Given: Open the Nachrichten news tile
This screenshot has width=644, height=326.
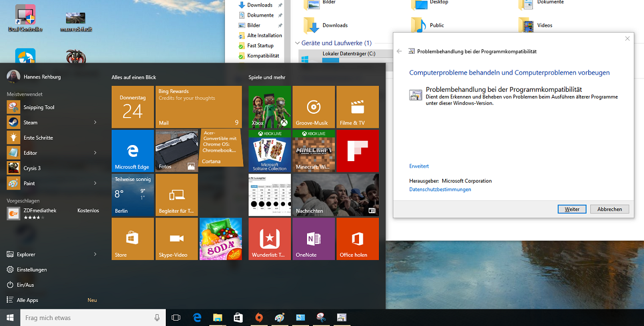Looking at the screenshot, I should coord(335,195).
